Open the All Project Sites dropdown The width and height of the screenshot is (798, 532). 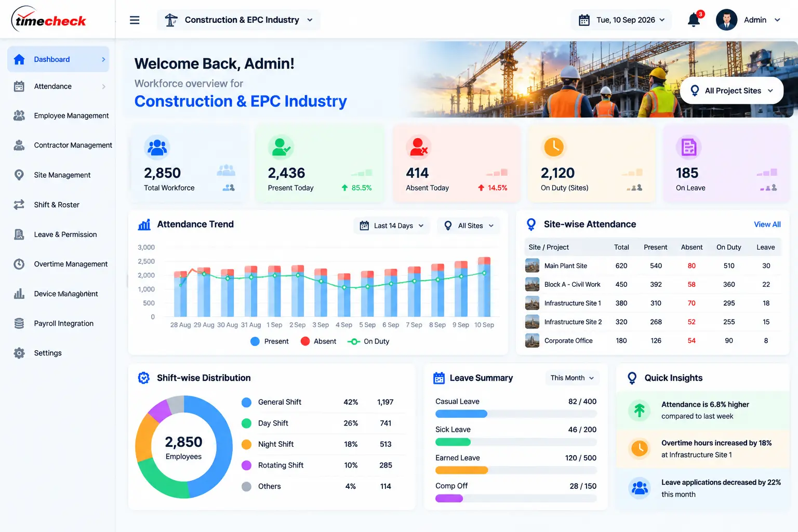click(x=732, y=90)
